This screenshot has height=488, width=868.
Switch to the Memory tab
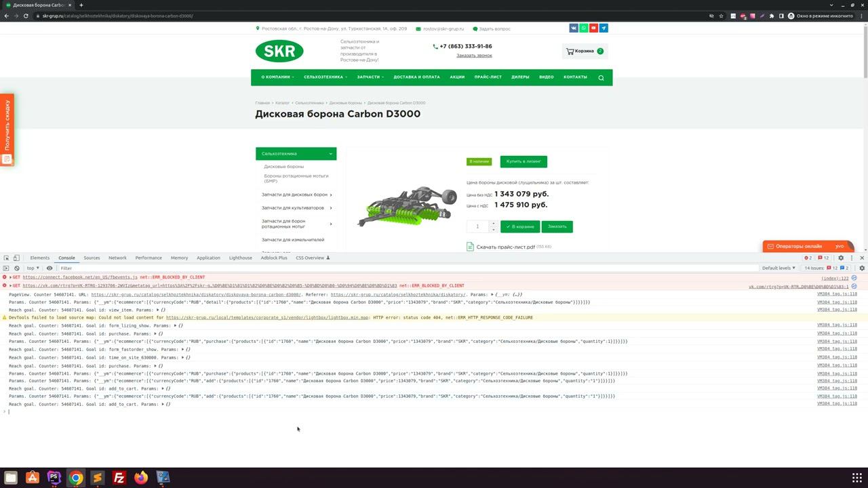coord(179,258)
